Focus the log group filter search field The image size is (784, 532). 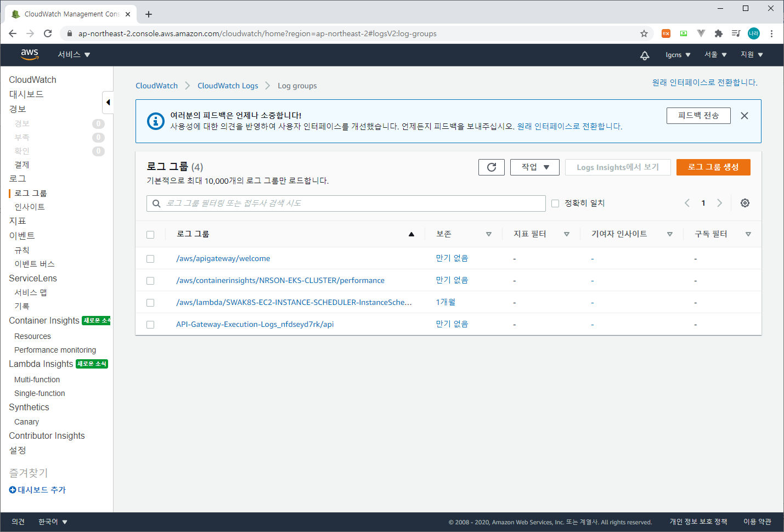(346, 203)
